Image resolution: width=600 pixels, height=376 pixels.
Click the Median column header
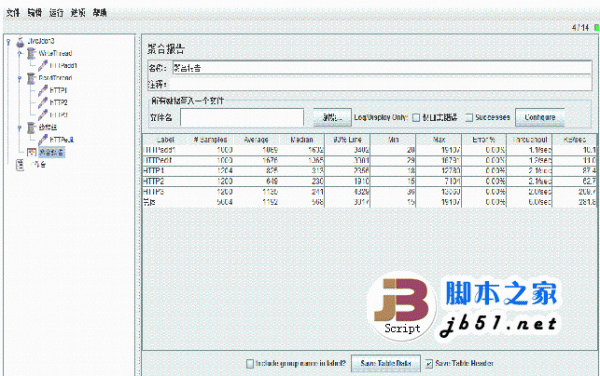pyautogui.click(x=302, y=140)
